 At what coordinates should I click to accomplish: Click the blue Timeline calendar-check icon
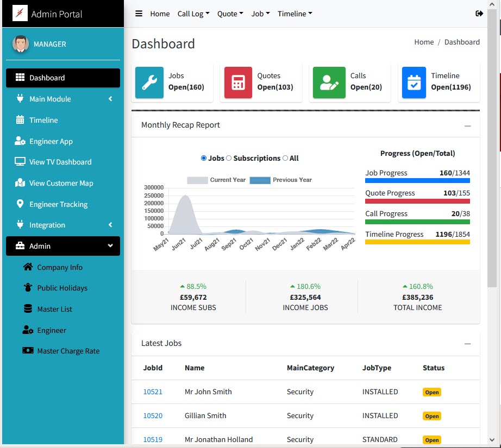pyautogui.click(x=414, y=83)
